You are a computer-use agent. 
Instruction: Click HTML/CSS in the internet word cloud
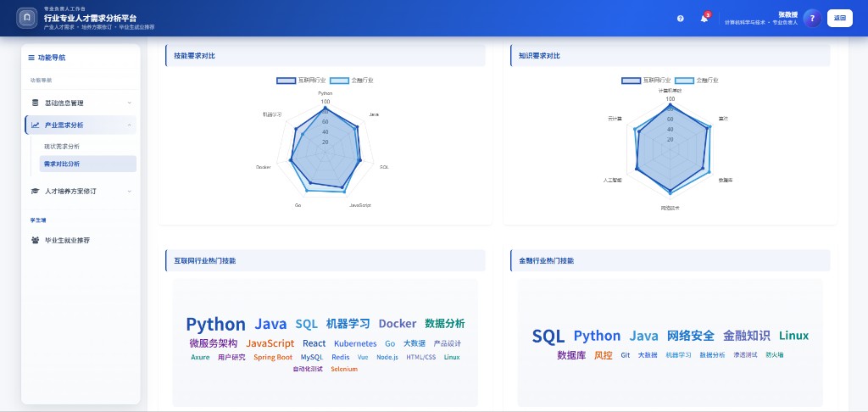[x=421, y=357]
